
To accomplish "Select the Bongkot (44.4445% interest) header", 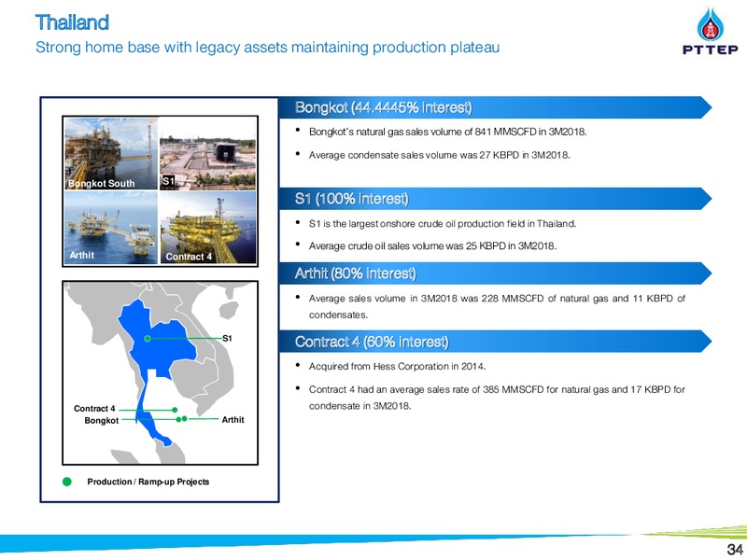I will tap(496, 107).
